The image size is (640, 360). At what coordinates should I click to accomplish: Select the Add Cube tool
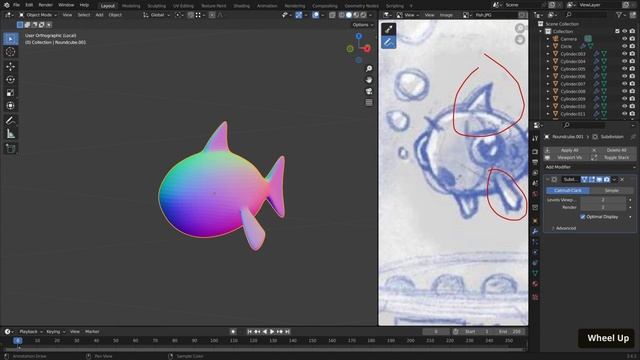(11, 148)
